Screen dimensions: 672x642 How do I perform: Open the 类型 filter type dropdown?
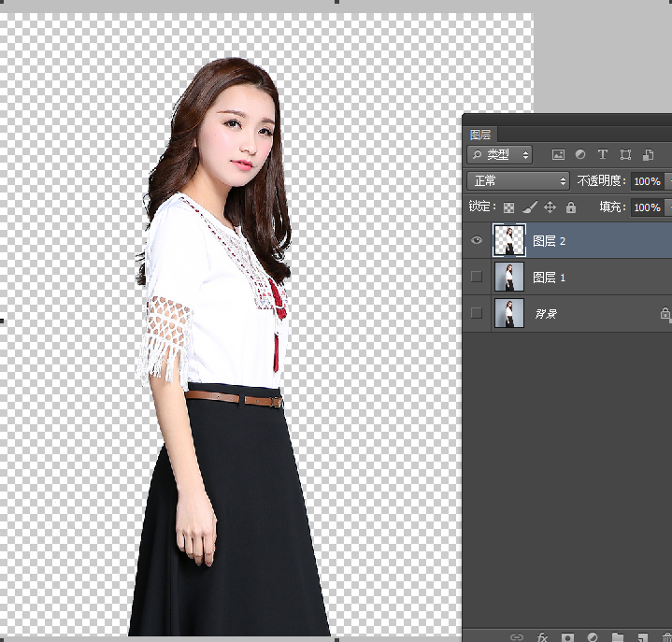click(500, 155)
